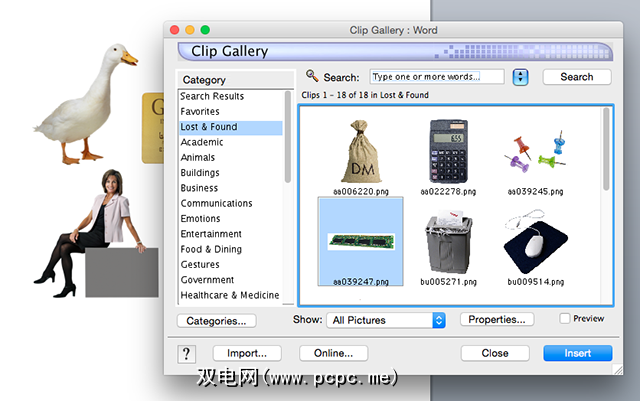Select Business category
Screen dimensions: 640x401
[231, 188]
